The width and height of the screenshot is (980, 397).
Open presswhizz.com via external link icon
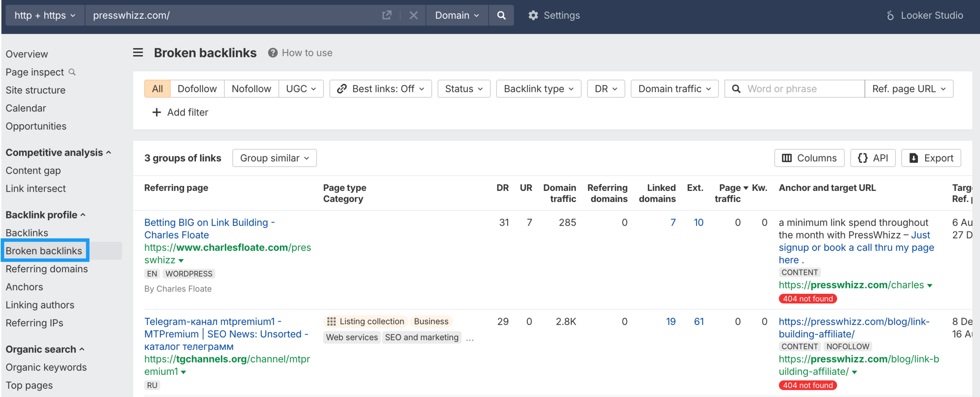(x=387, y=15)
